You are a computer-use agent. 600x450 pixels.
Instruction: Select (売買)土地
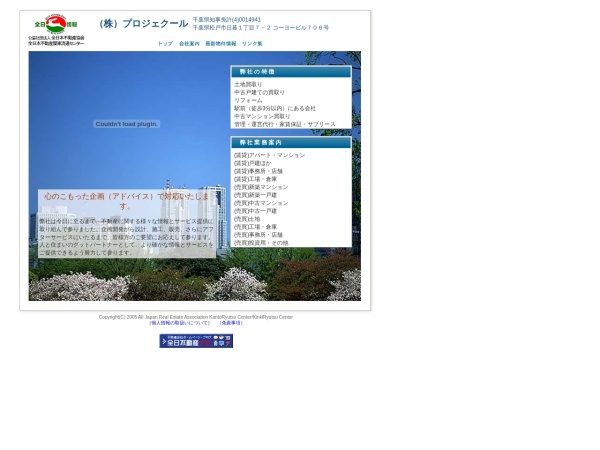(247, 219)
